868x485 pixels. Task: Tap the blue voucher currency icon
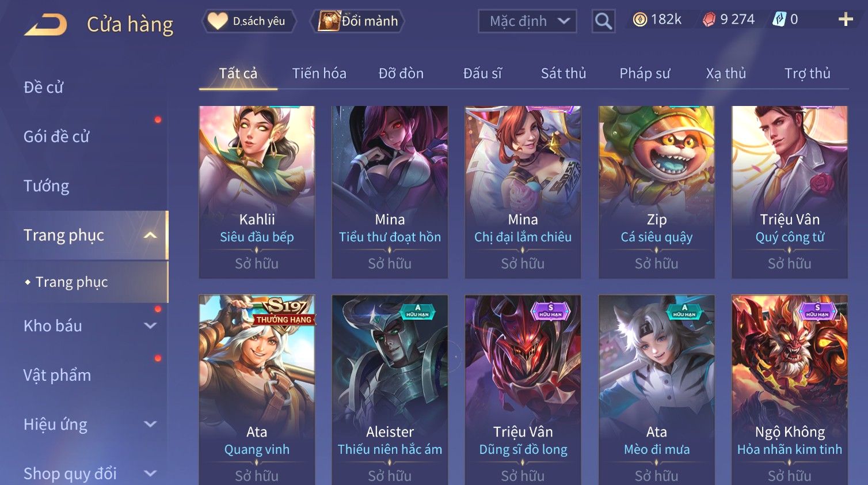pos(779,20)
